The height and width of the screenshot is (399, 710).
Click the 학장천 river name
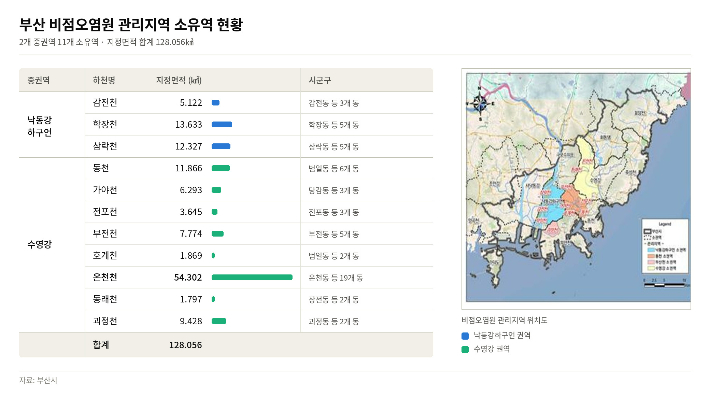pyautogui.click(x=105, y=124)
